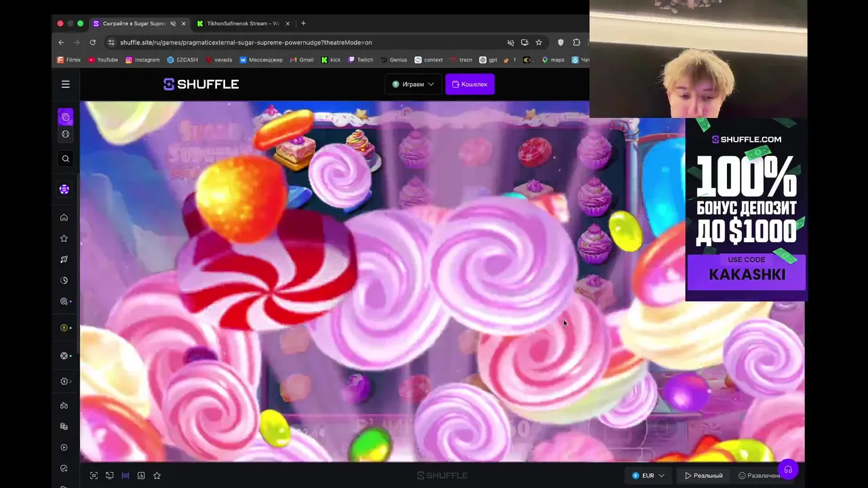This screenshot has height=488, width=868.
Task: Expand the sidebar gear settings item
Action: [65, 382]
